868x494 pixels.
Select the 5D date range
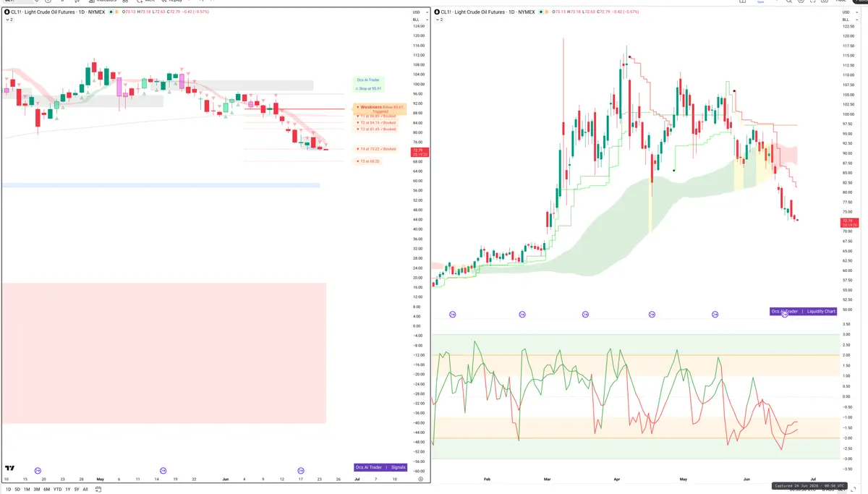(17, 489)
